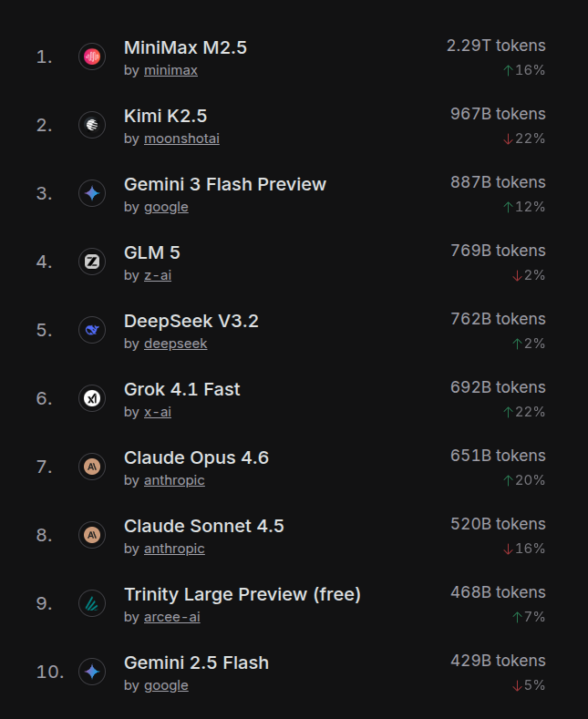This screenshot has width=588, height=719.
Task: Click the Trinity Large Preview arcee icon
Action: point(92,603)
